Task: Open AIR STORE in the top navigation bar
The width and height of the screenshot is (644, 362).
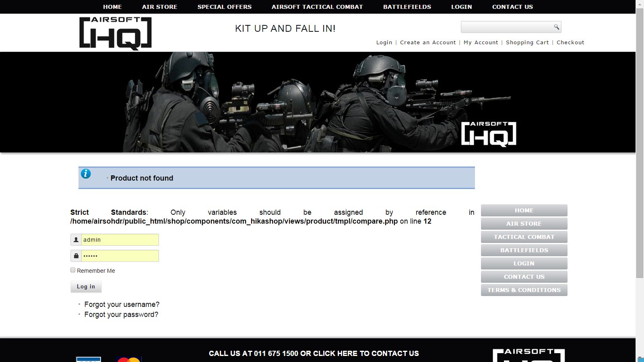Action: tap(159, 7)
